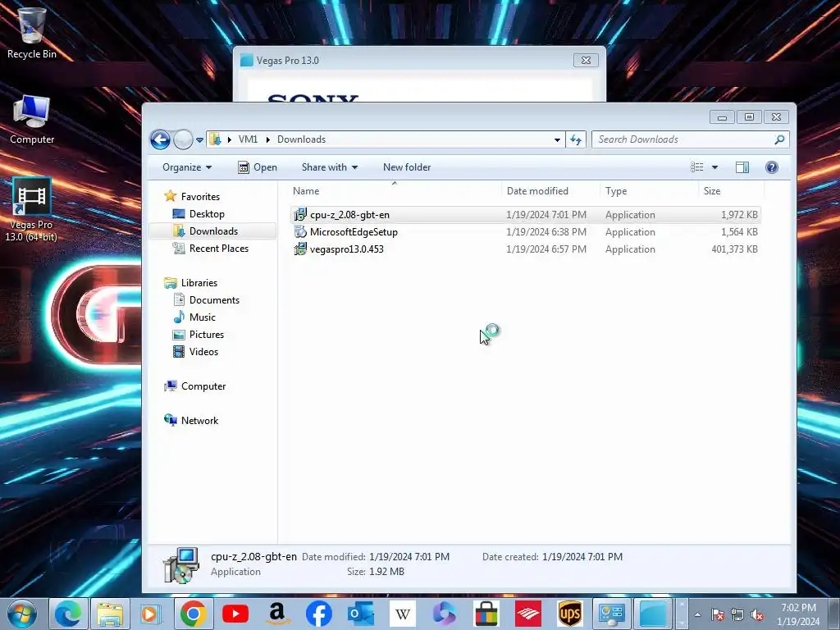The image size is (840, 630).
Task: Click the search magnifier icon
Action: pos(779,139)
